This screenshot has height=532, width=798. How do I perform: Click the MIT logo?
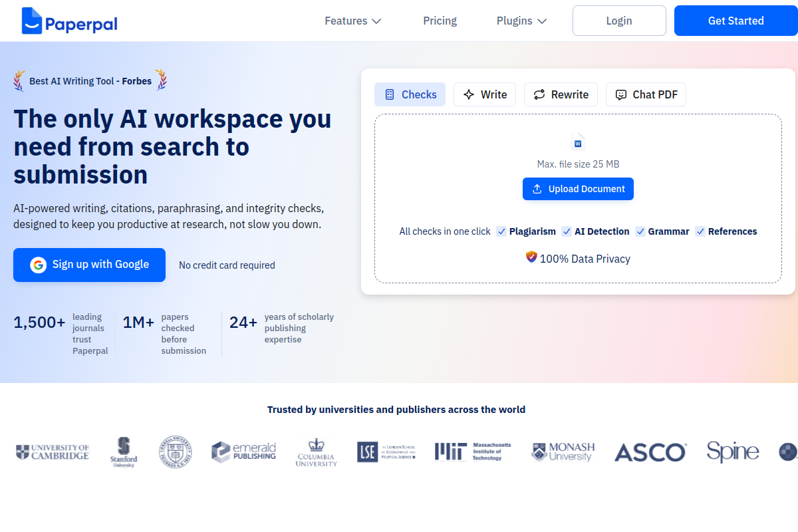point(473,452)
